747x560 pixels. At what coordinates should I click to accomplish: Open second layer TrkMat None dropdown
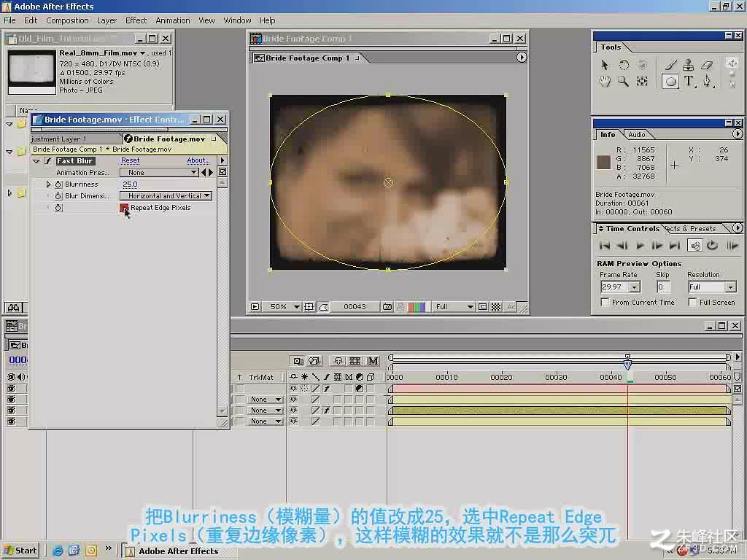[x=266, y=400]
